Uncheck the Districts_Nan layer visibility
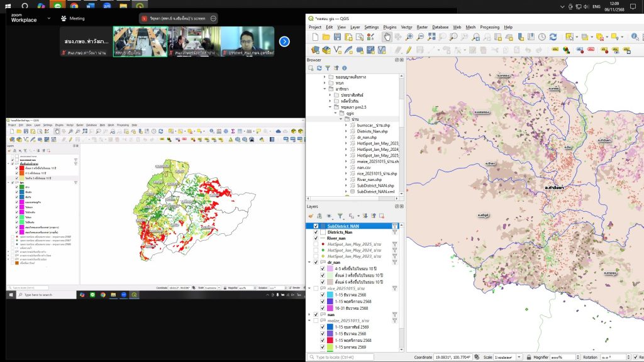 [316, 233]
